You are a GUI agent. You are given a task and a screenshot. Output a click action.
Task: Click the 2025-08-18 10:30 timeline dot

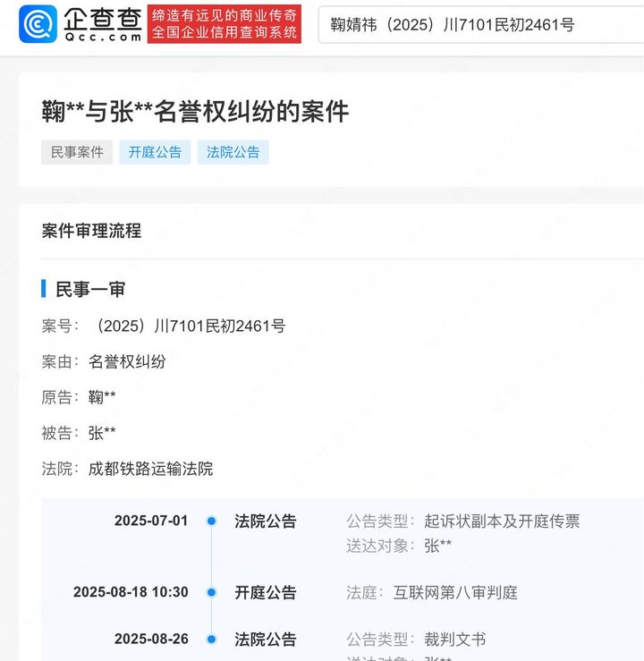pyautogui.click(x=212, y=592)
